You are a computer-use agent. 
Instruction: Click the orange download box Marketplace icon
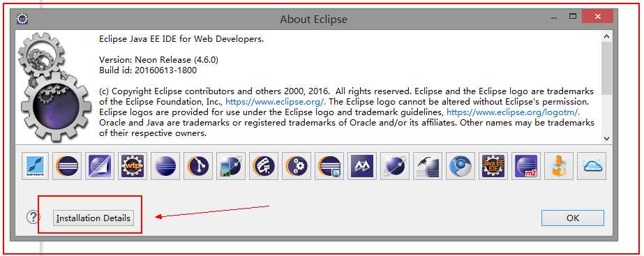click(559, 166)
